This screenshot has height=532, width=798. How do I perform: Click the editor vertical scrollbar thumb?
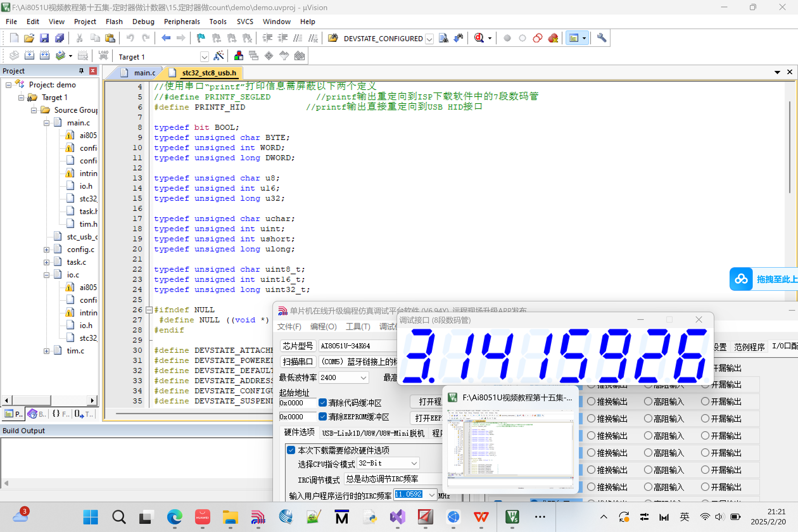click(x=790, y=148)
